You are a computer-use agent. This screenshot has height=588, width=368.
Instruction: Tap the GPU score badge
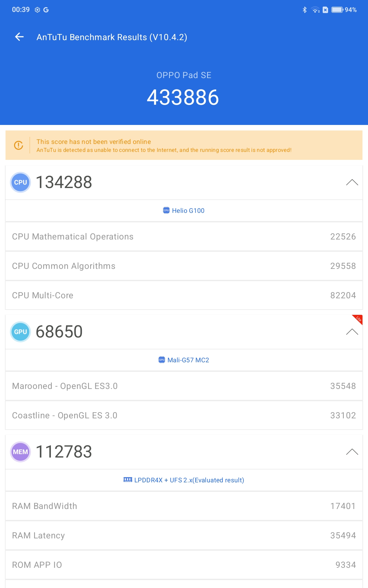coord(21,332)
